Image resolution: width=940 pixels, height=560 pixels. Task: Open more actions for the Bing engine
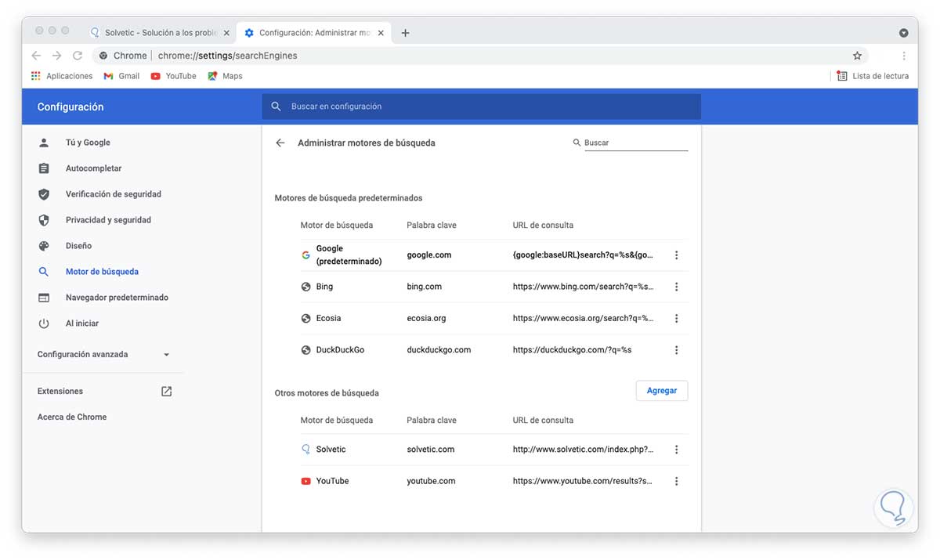click(x=676, y=287)
